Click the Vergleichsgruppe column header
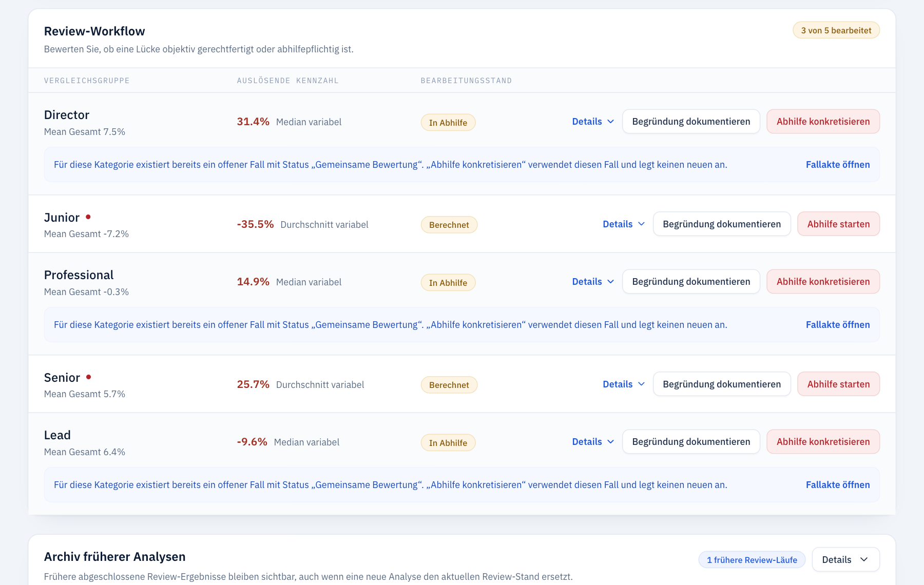The width and height of the screenshot is (924, 585). click(x=87, y=81)
